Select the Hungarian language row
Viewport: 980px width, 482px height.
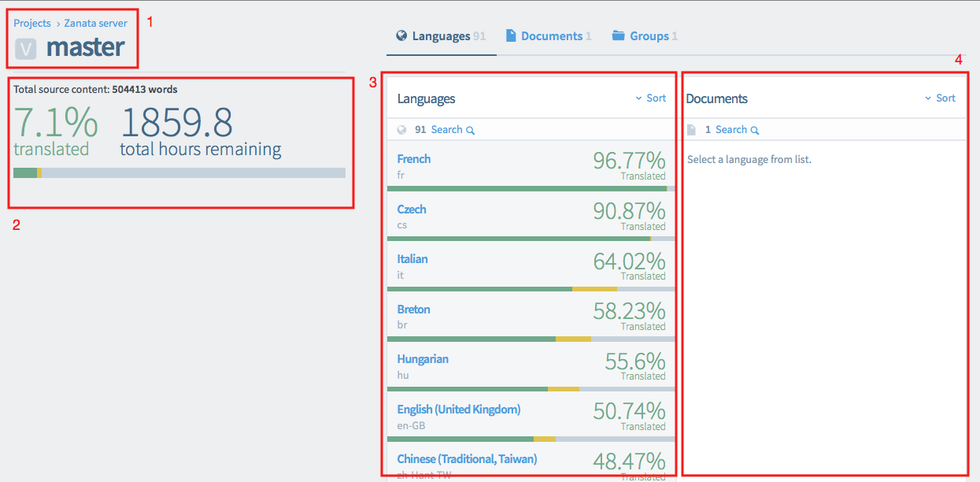click(531, 366)
